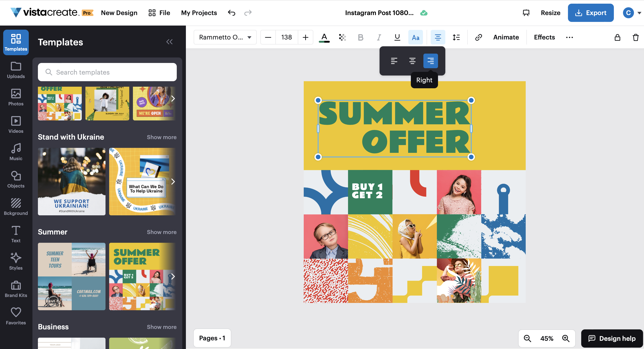Image resolution: width=644 pixels, height=349 pixels.
Task: Toggle italic formatting
Action: (x=379, y=37)
